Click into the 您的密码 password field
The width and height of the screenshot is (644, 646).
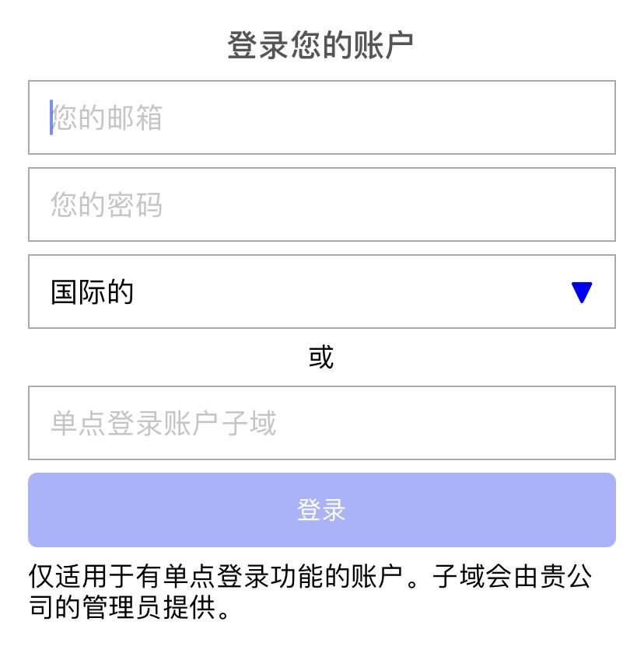tap(321, 204)
